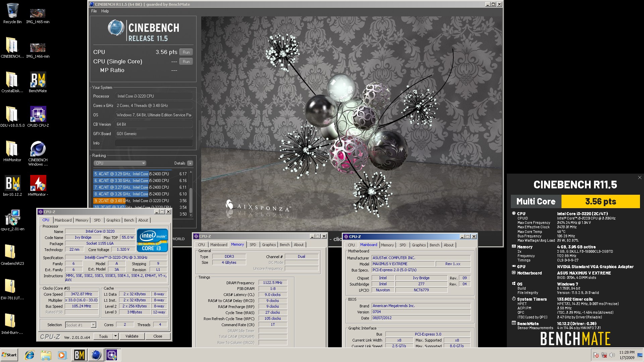Viewport: 644px width, 362px height.
Task: Open the HWMonitor folder on the desktop
Action: 12,151
